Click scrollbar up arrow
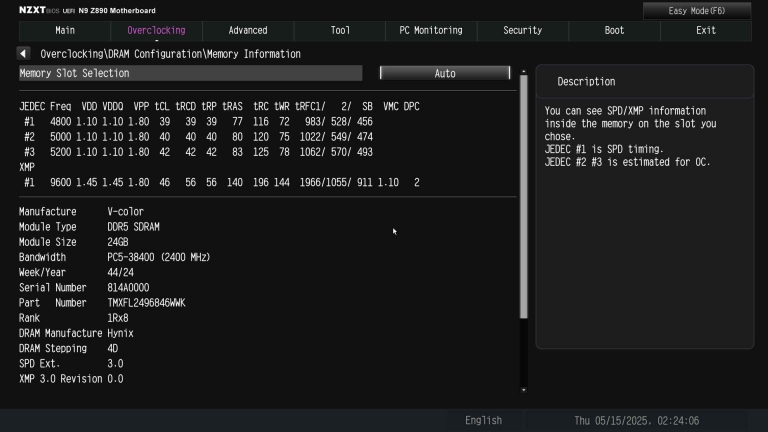 coord(524,72)
